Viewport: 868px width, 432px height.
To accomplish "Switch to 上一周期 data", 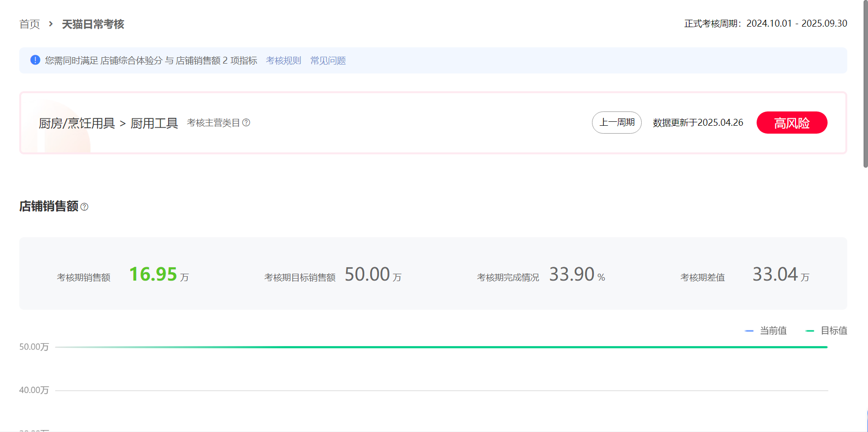I will [x=617, y=122].
